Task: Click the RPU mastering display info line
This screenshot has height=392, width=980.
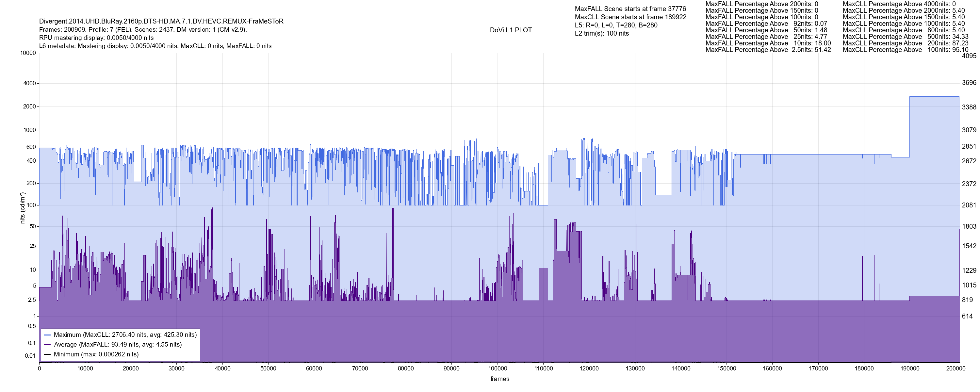Action: (96, 38)
